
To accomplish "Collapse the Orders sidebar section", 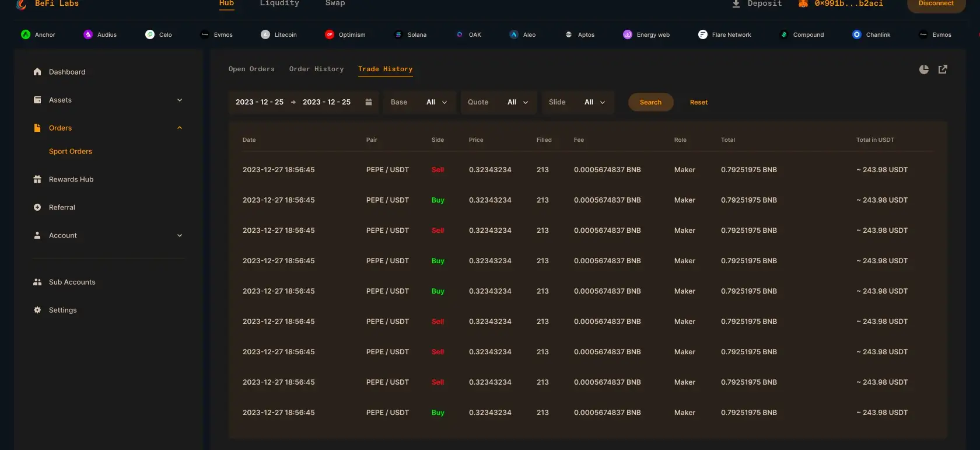I will (x=180, y=128).
